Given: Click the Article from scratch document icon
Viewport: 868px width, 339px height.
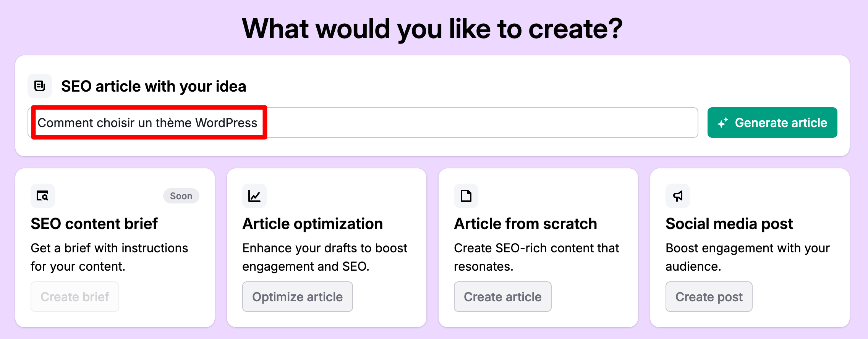Looking at the screenshot, I should pos(466,196).
